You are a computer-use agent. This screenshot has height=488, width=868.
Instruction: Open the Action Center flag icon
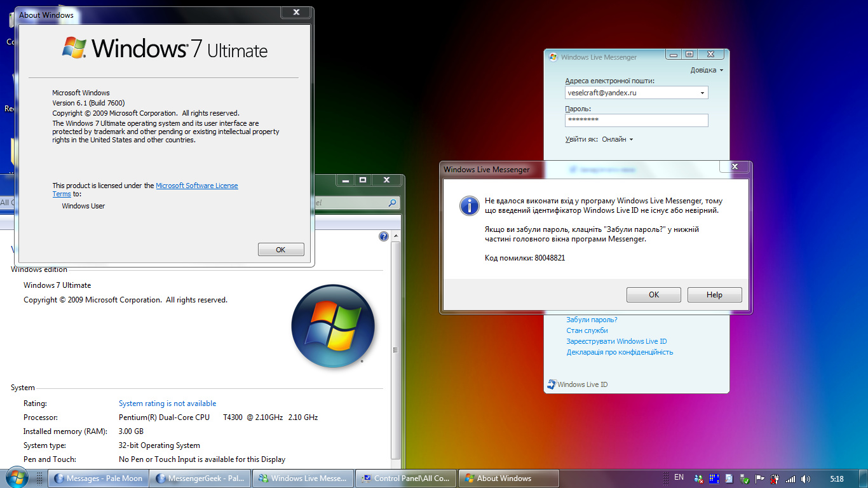click(759, 478)
